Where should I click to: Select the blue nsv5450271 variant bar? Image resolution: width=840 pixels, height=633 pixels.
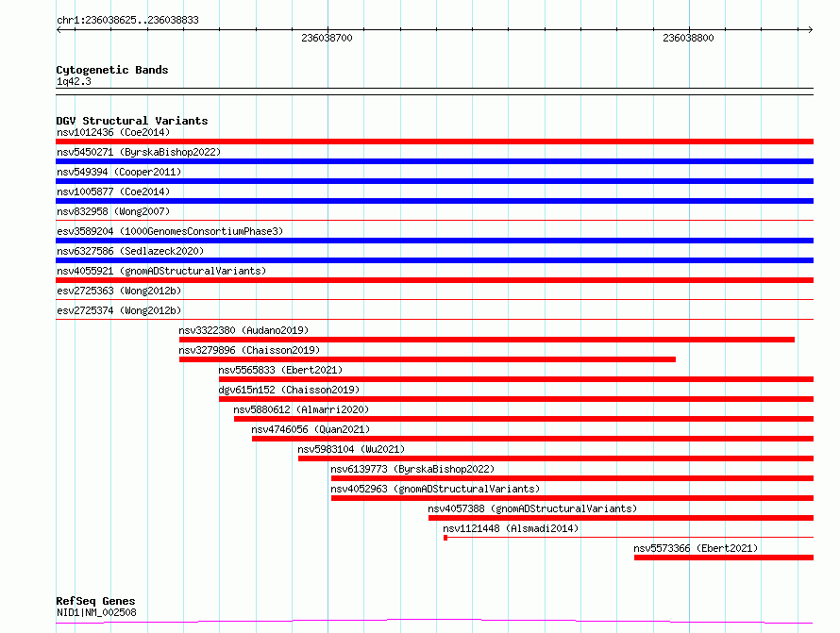(x=434, y=161)
